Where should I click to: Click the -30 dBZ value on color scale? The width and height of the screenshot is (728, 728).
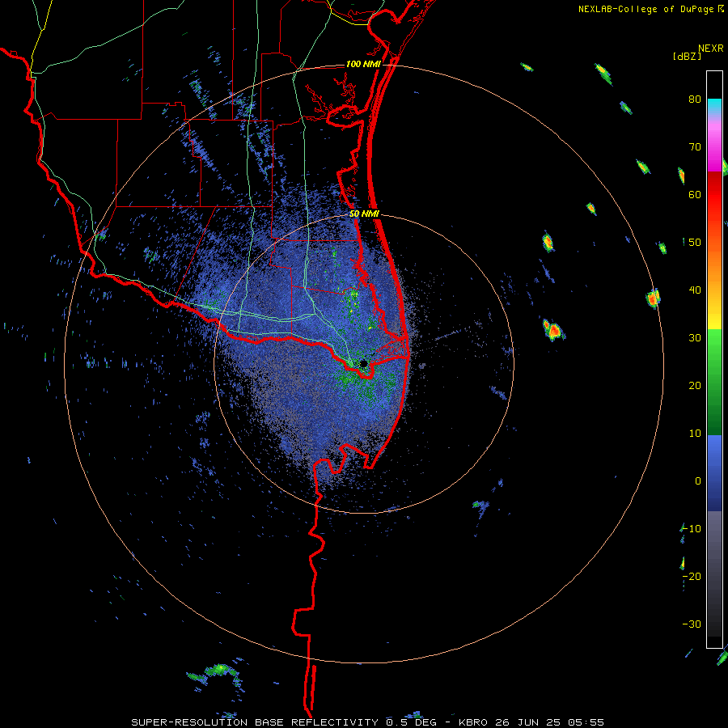point(692,624)
